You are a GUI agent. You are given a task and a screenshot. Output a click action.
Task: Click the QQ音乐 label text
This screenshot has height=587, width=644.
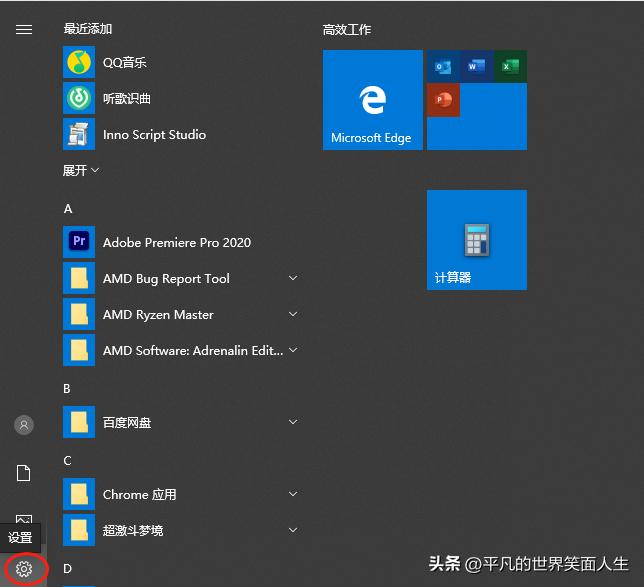tap(124, 62)
